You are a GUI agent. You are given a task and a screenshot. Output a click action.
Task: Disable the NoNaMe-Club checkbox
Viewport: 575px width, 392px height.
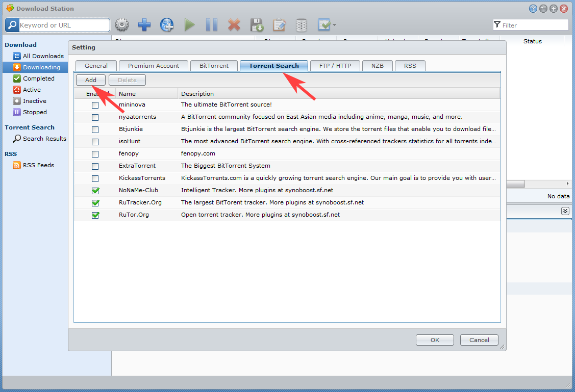click(95, 191)
